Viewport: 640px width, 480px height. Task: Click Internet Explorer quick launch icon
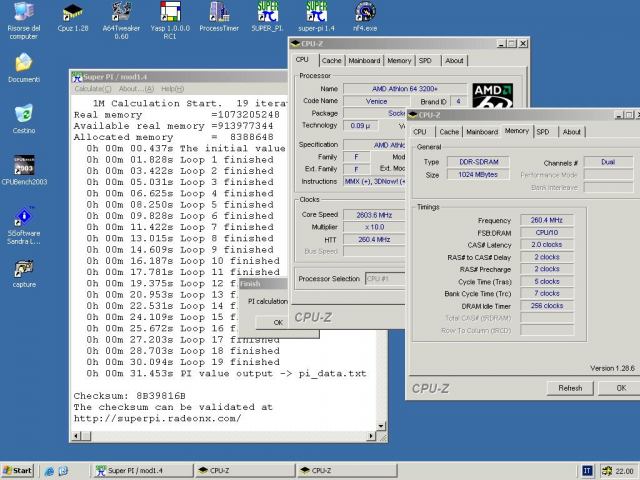click(49, 471)
